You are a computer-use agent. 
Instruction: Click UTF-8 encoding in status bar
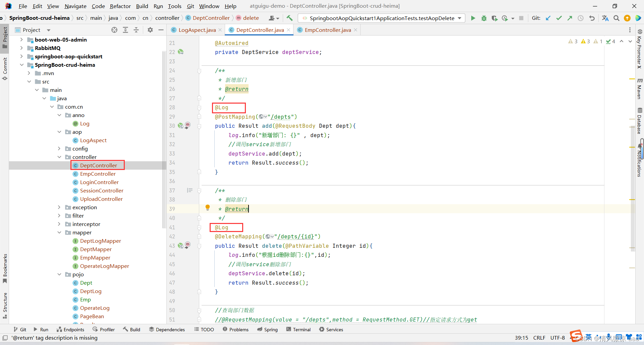coord(557,338)
